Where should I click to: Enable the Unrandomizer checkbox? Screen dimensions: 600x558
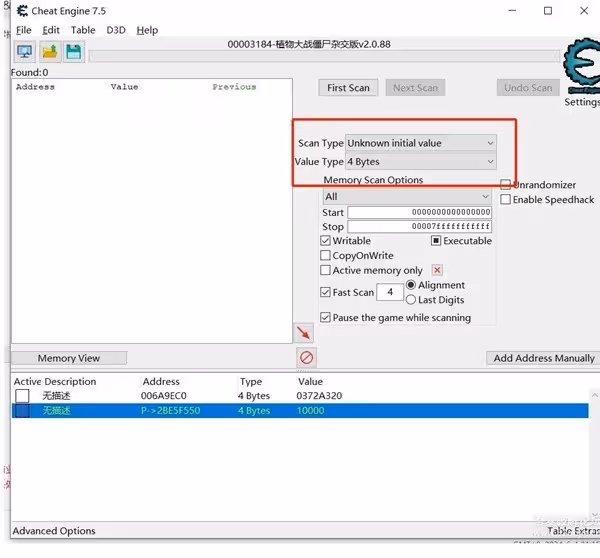(505, 184)
